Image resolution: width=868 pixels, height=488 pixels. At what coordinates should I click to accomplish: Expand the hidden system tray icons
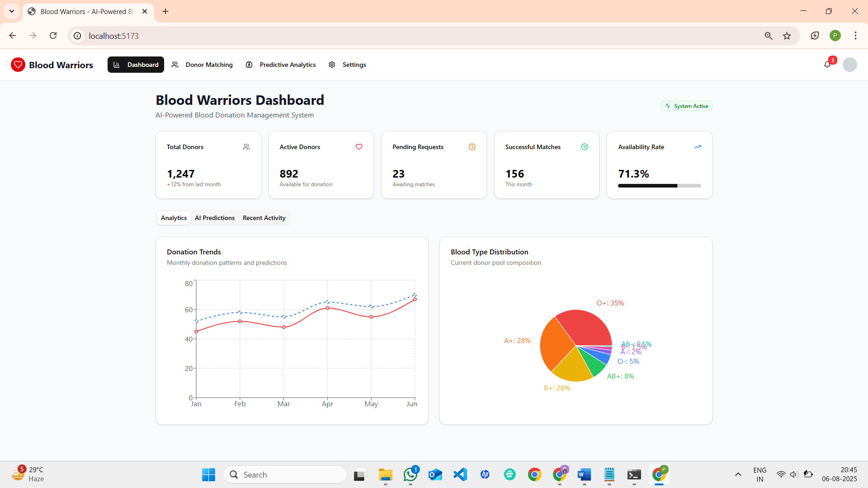738,474
